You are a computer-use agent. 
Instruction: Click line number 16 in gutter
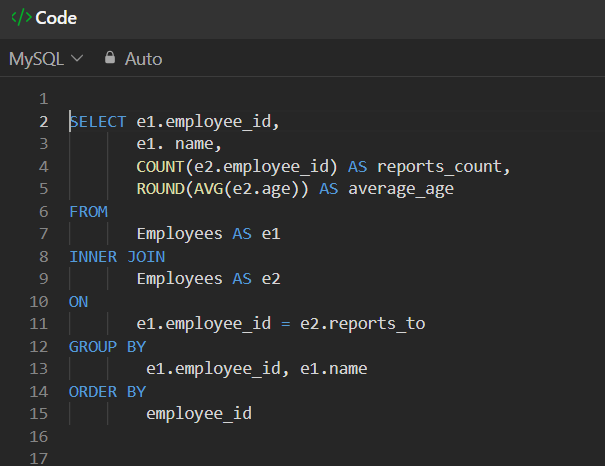[39, 437]
